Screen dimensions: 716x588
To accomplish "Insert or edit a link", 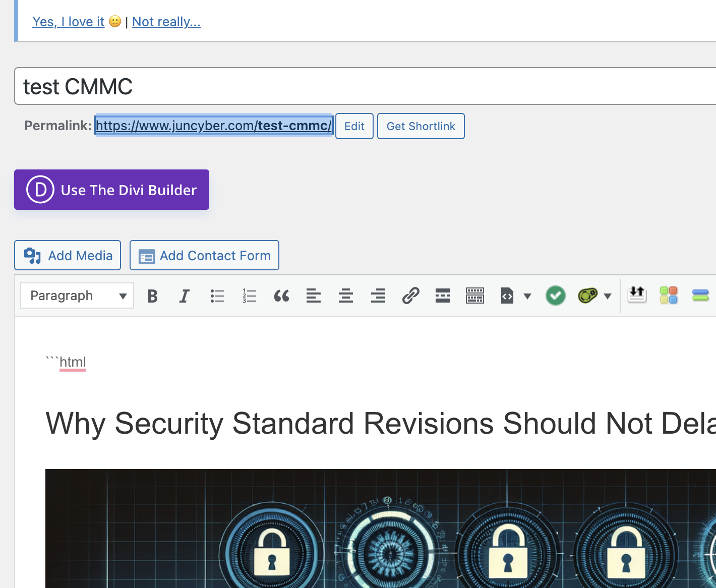I will (x=410, y=296).
